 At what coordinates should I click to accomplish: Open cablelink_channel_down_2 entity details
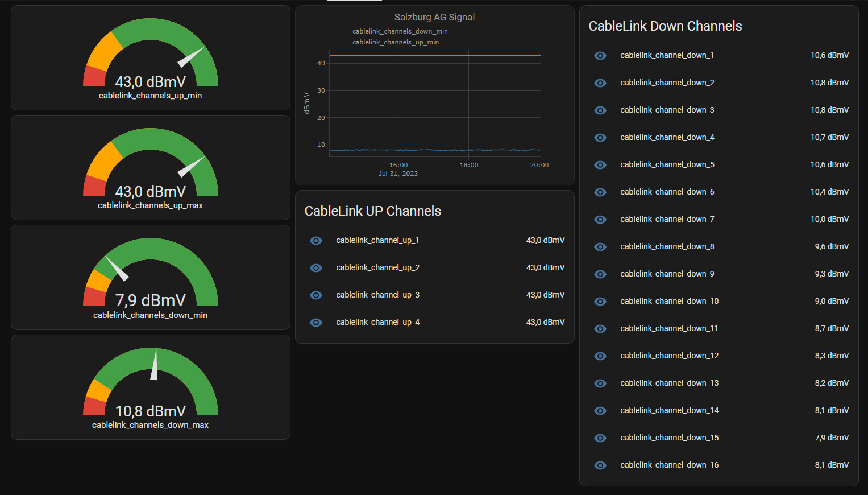click(667, 82)
